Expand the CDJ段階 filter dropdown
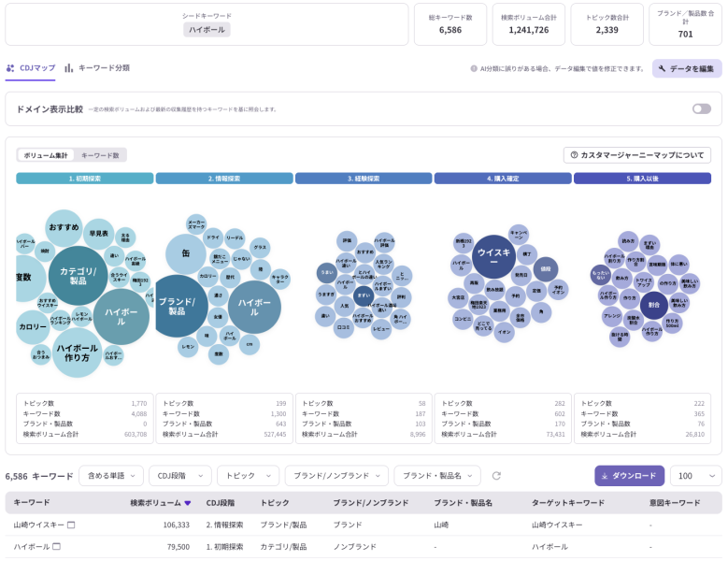 [x=179, y=476]
